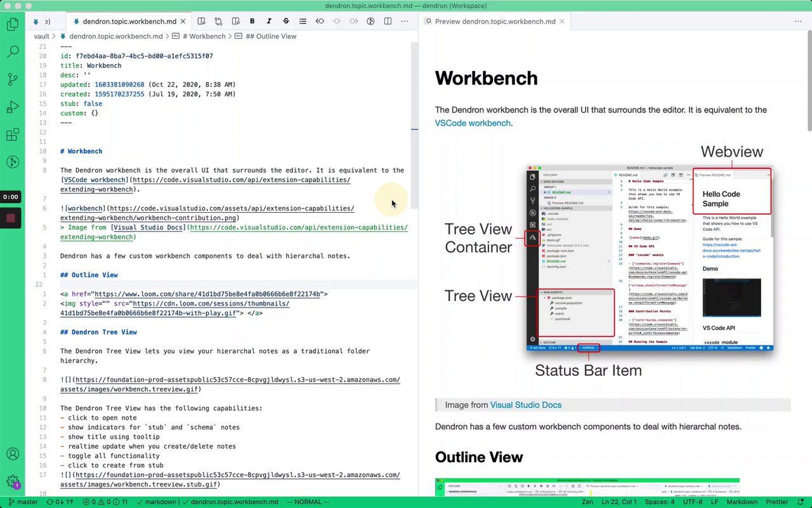Close the dendron.topic.workbench.md editor tab
812x508 pixels.
click(x=182, y=22)
